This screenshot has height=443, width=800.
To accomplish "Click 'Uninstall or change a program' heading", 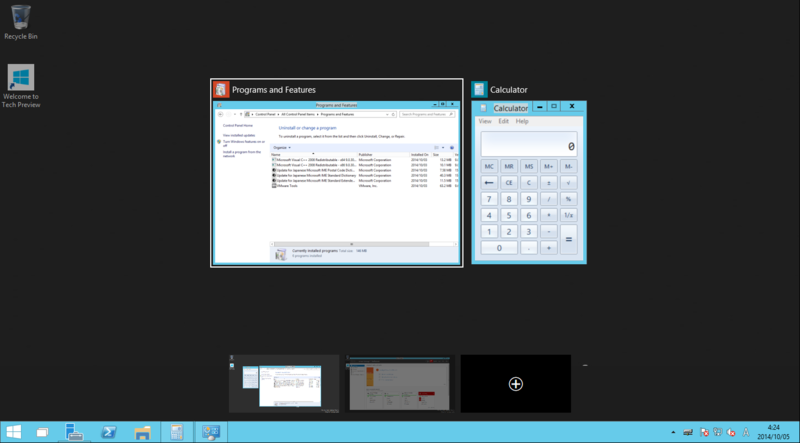I will 307,128.
